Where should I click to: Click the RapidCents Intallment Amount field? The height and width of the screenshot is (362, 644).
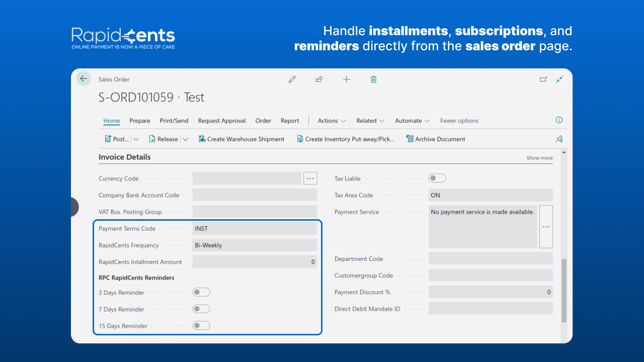(x=255, y=261)
